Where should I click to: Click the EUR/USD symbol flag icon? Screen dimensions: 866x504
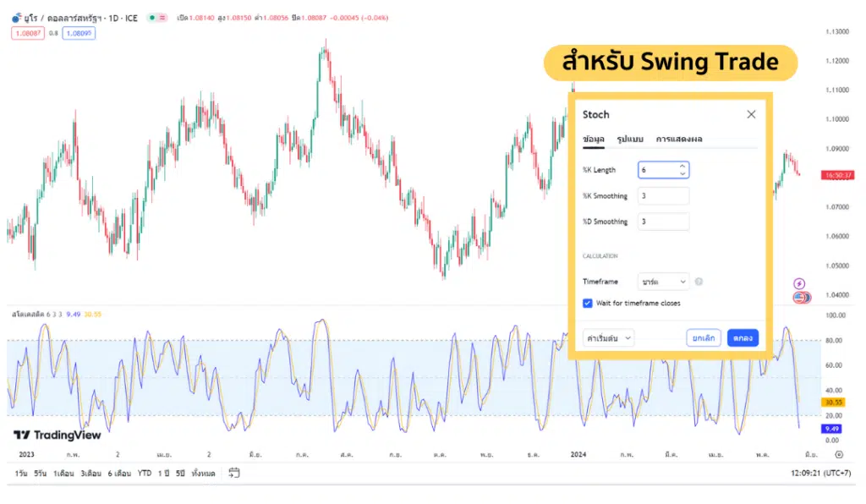tap(17, 18)
